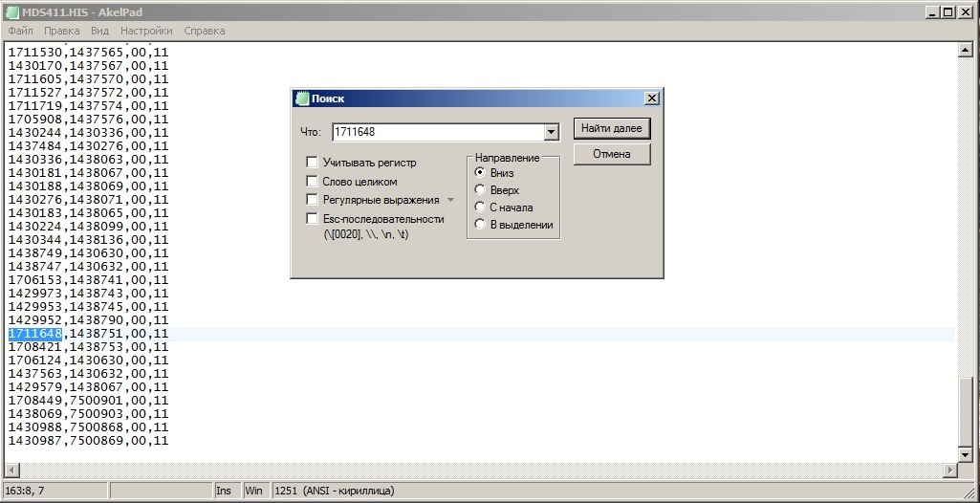Click the AkelPad icon in title bar
The height and width of the screenshot is (503, 980).
12,12
